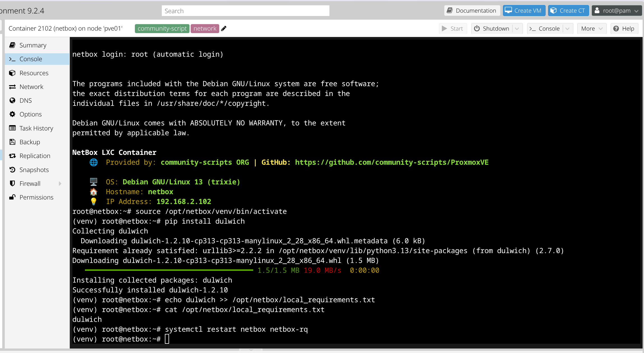Focus the Search input field

(x=245, y=11)
